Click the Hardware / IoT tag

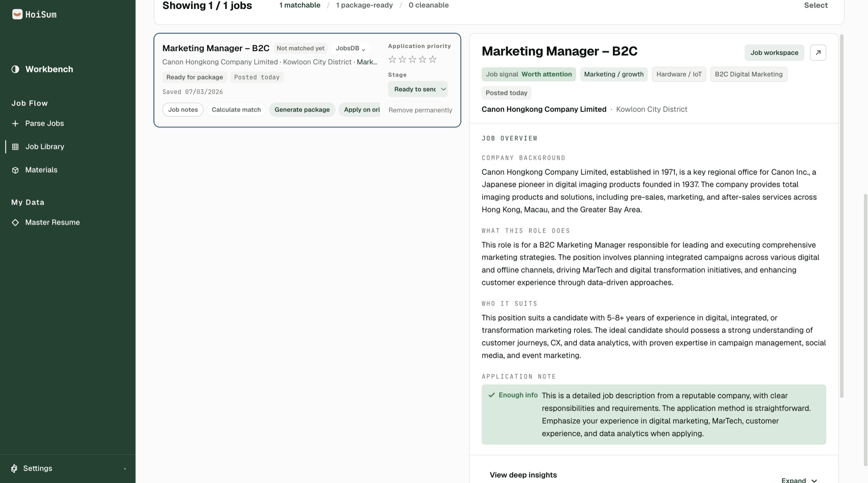point(679,74)
